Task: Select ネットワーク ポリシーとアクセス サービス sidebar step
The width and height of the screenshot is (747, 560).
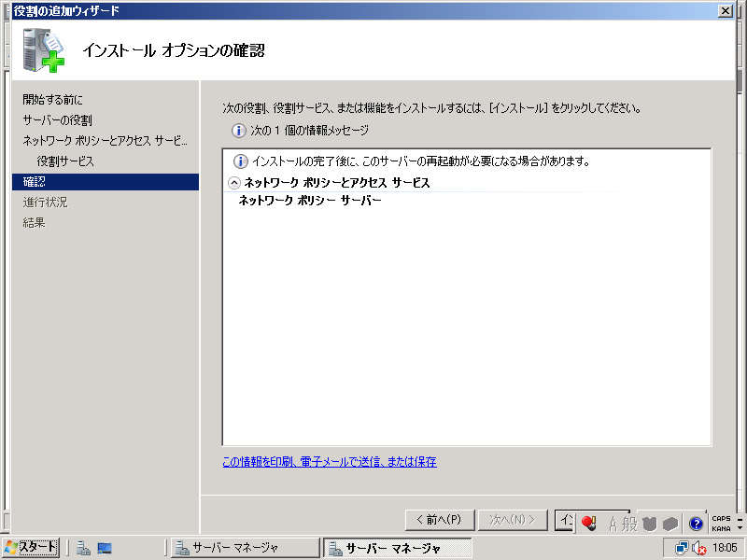Action: pos(105,141)
